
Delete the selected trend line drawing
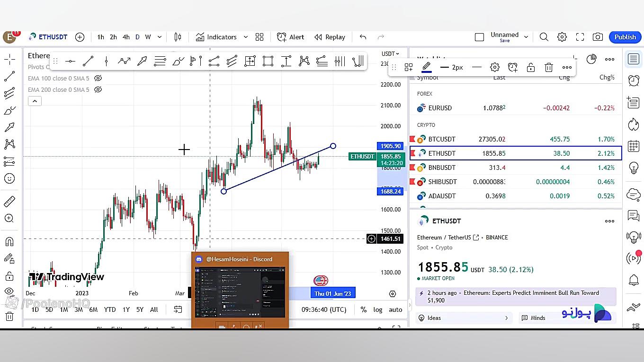coord(549,67)
